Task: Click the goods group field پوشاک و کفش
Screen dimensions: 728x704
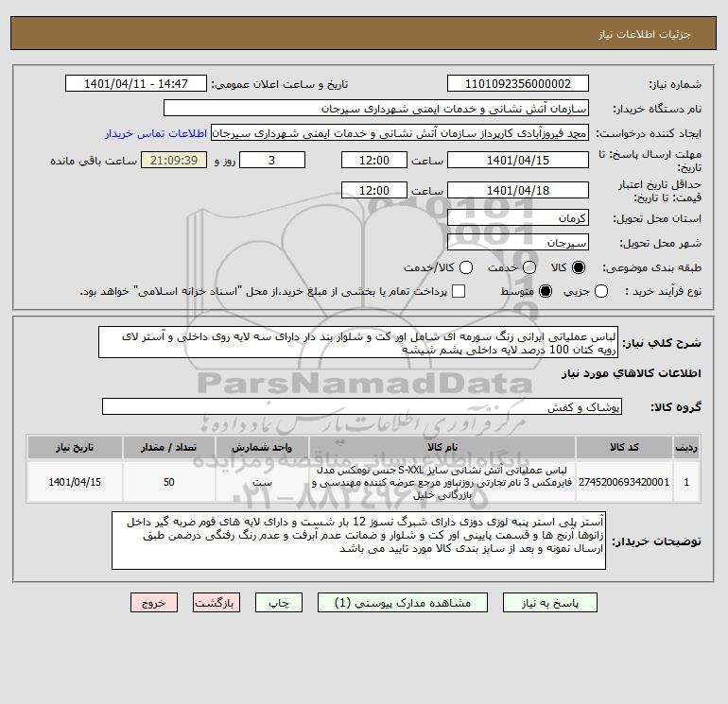Action: (362, 406)
